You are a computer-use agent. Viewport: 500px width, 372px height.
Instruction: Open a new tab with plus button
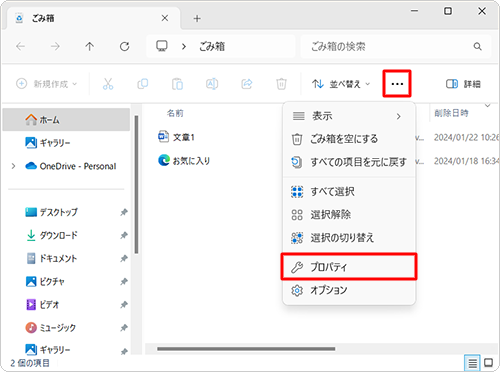click(197, 19)
